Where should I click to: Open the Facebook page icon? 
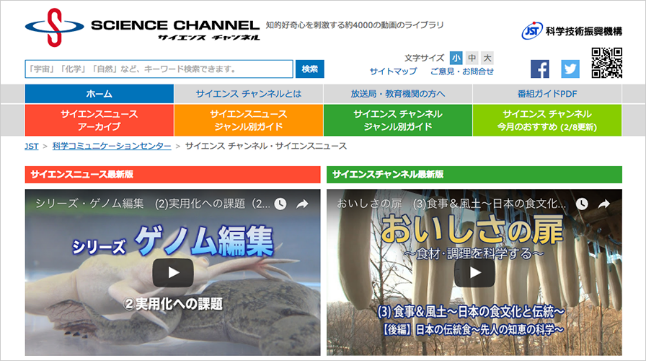pyautogui.click(x=540, y=69)
